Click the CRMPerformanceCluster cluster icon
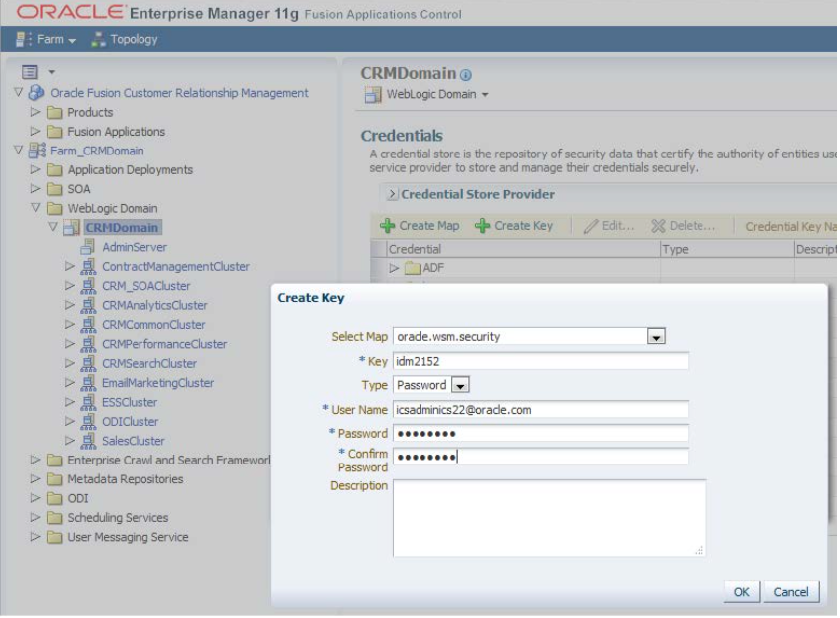 click(88, 344)
